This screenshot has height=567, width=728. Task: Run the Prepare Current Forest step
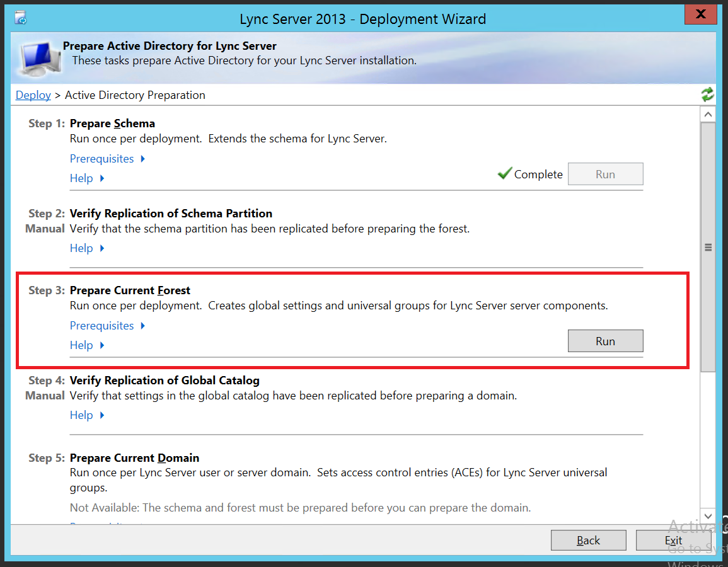coord(606,341)
